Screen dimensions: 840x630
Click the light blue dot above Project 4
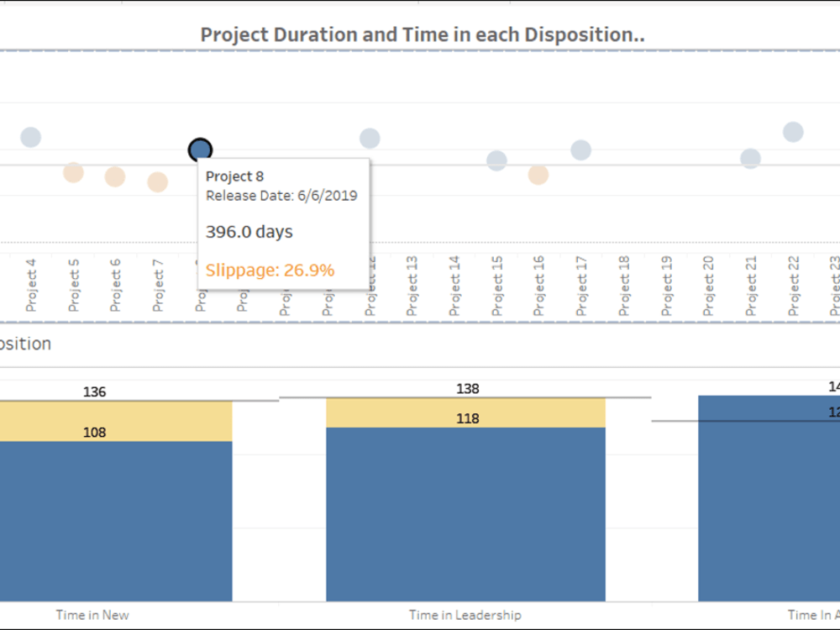(x=30, y=135)
